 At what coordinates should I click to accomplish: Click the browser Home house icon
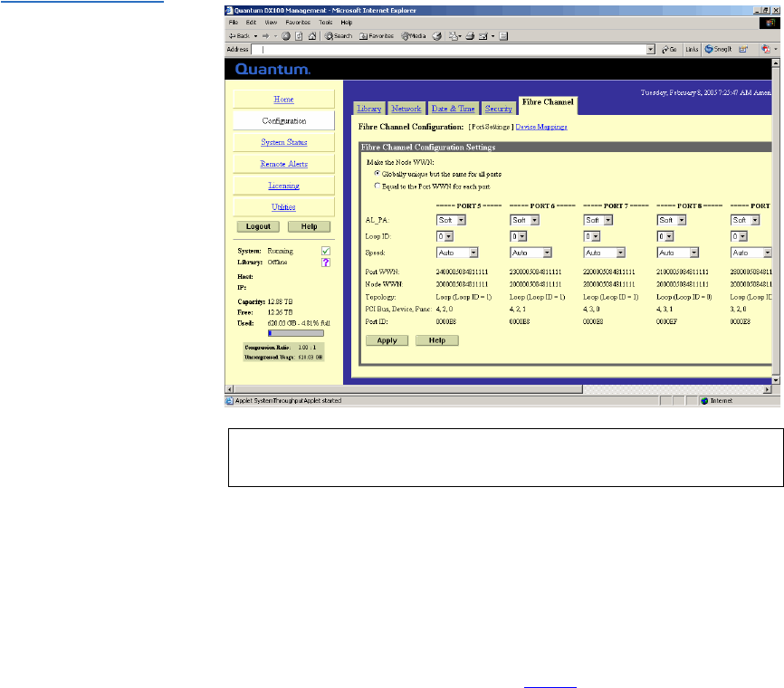[312, 36]
